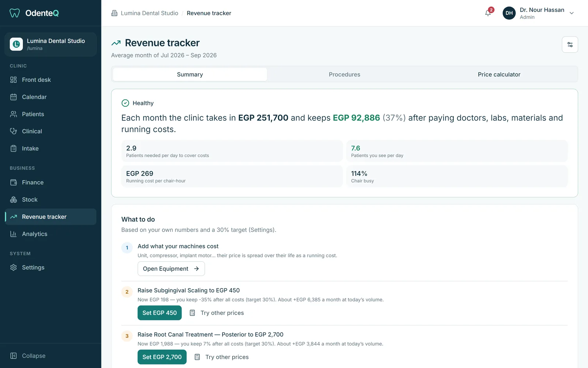Click the Revenue tracker breadcrumb text
The width and height of the screenshot is (588, 368).
coord(209,13)
